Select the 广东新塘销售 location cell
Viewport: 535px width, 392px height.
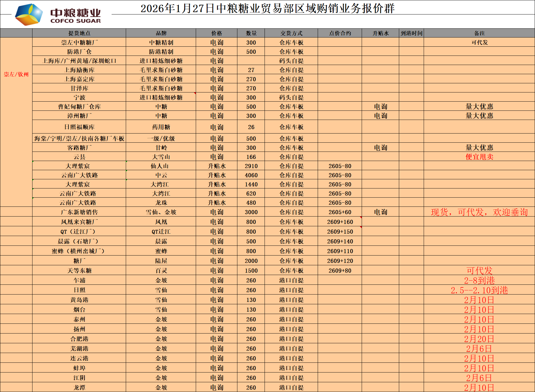click(x=79, y=212)
